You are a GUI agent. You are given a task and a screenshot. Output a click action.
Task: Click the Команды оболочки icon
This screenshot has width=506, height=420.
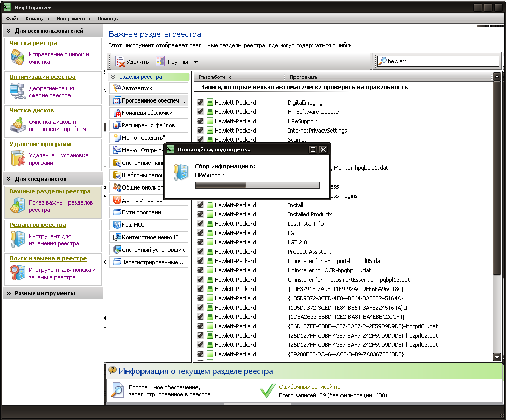117,113
